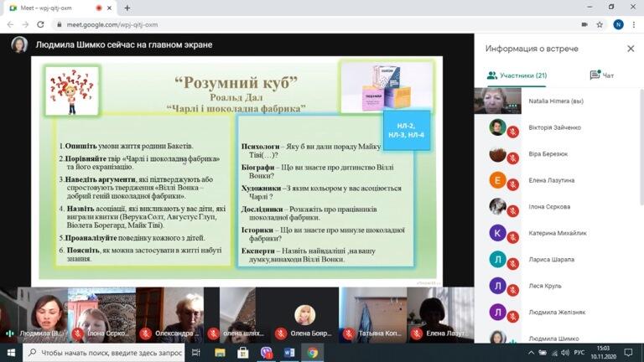Image resolution: width=644 pixels, height=362 pixels.
Task: Expand the system tray hidden icons arrow
Action: 531,353
